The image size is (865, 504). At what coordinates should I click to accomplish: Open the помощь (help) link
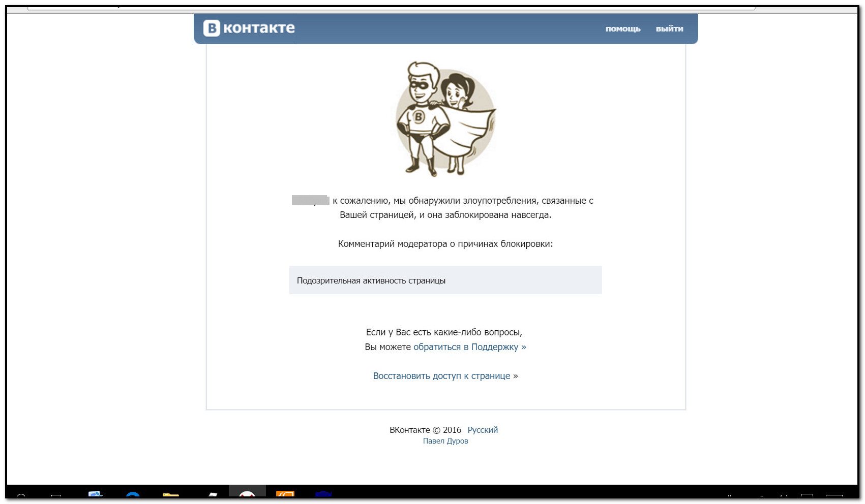tap(622, 29)
